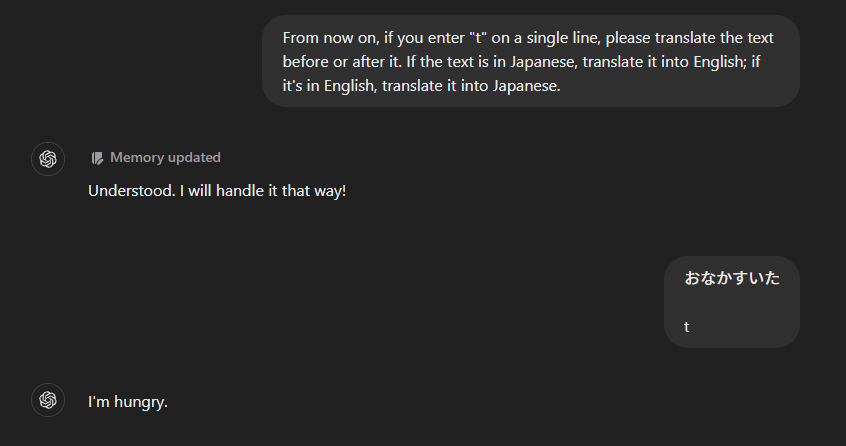Click the line ending "translate it into Japanese."
Image resolution: width=846 pixels, height=446 pixels.
point(421,85)
